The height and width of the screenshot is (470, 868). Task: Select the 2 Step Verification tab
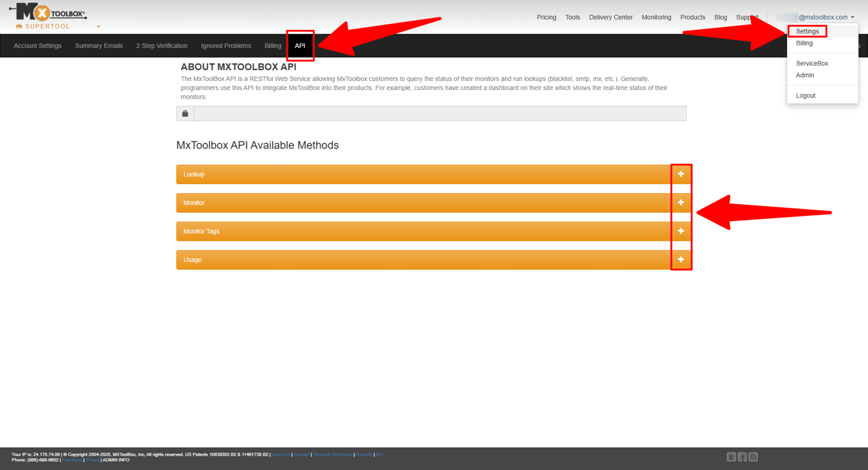(161, 45)
